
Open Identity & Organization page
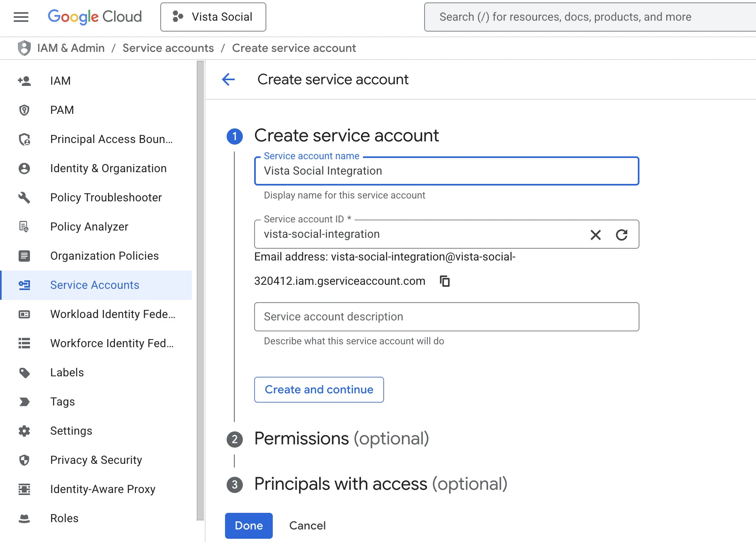(x=108, y=169)
